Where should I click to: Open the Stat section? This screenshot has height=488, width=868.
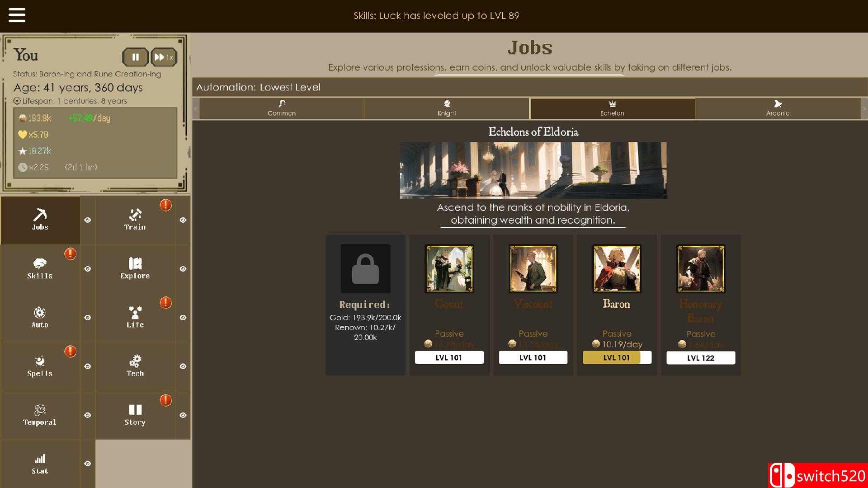point(40,464)
